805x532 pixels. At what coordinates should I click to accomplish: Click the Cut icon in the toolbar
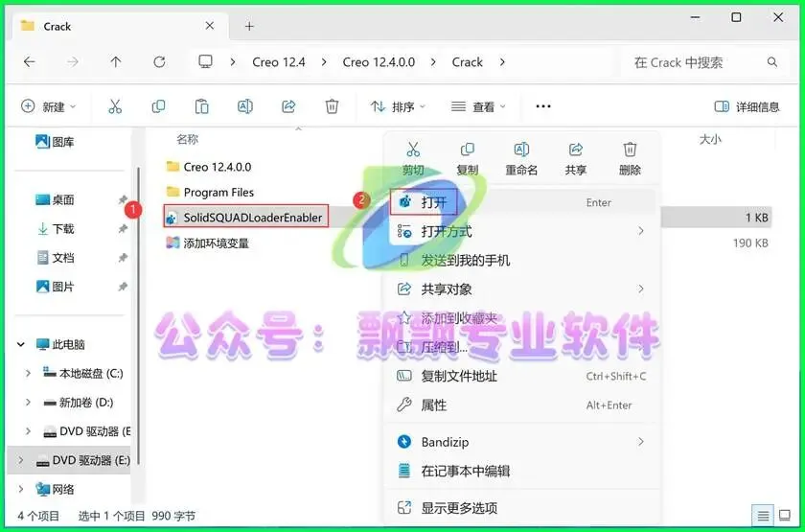click(x=115, y=106)
